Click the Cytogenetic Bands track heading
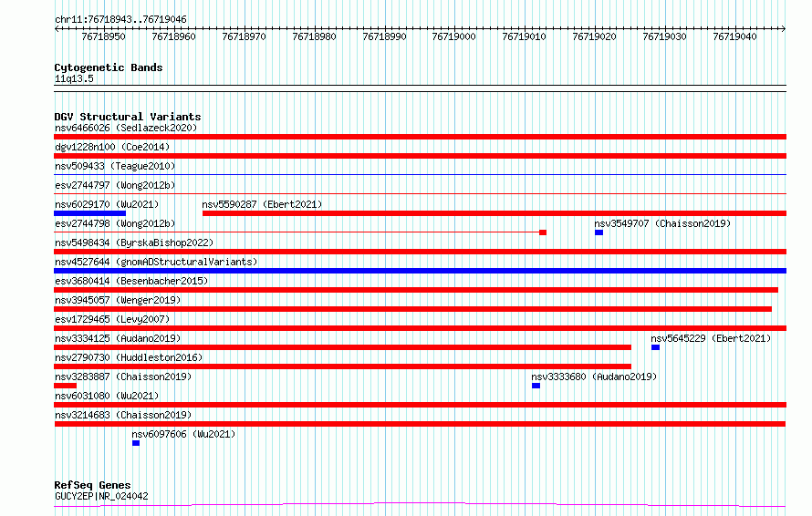 [109, 67]
